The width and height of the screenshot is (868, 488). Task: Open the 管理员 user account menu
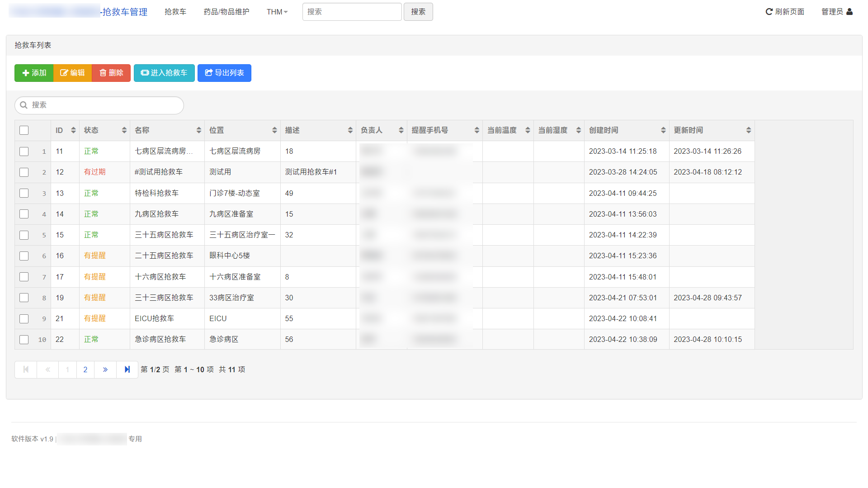[836, 12]
